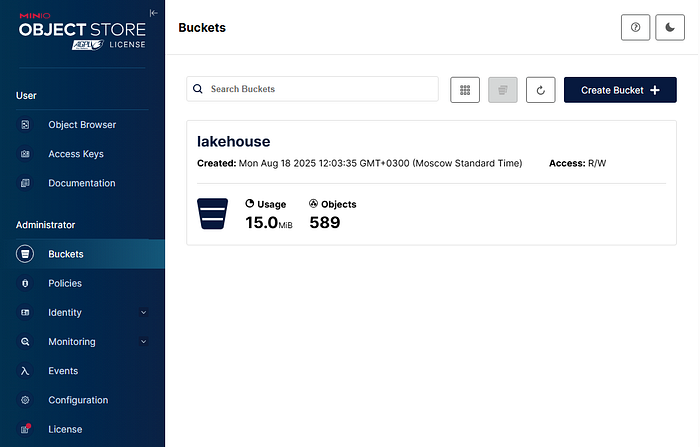The width and height of the screenshot is (700, 447).
Task: Select multiple buckets with grid icon
Action: pyautogui.click(x=465, y=90)
